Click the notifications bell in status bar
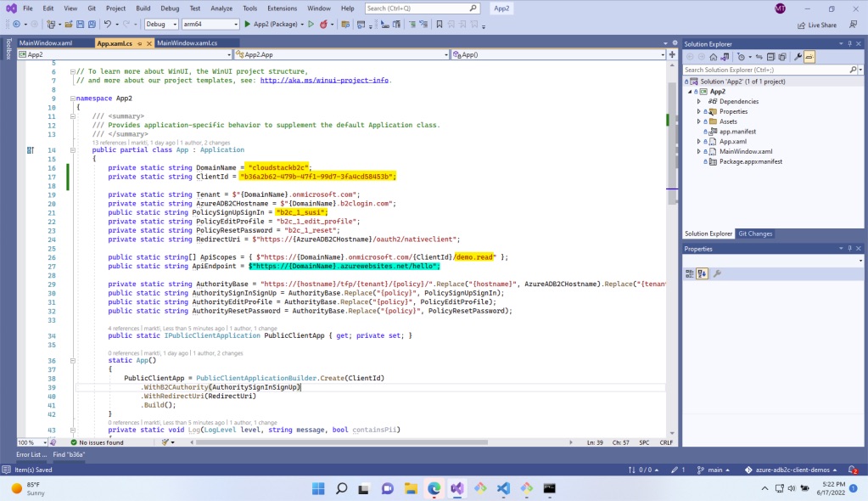Screen dimensions: 868x501 tap(853, 470)
